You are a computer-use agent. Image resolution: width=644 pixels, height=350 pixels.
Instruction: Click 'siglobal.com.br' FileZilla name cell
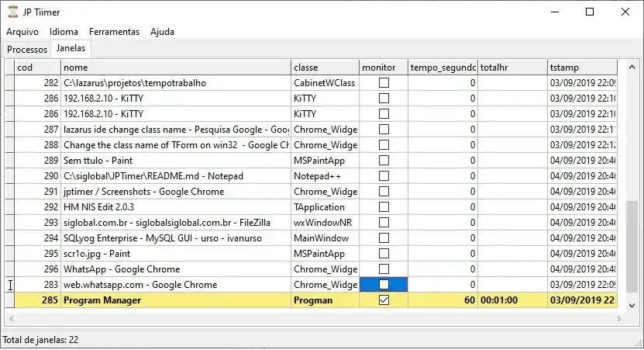[x=176, y=223]
